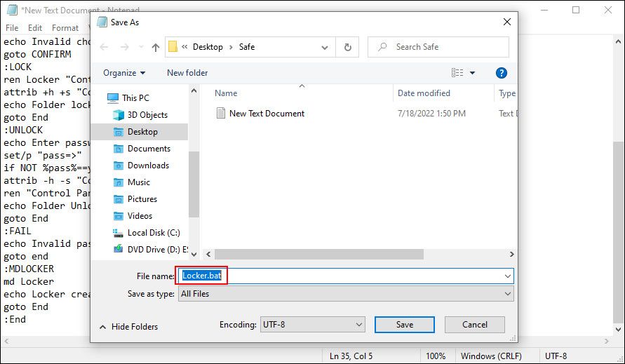Click the 3D Objects cube icon
Image resolution: width=625 pixels, height=364 pixels.
point(119,115)
